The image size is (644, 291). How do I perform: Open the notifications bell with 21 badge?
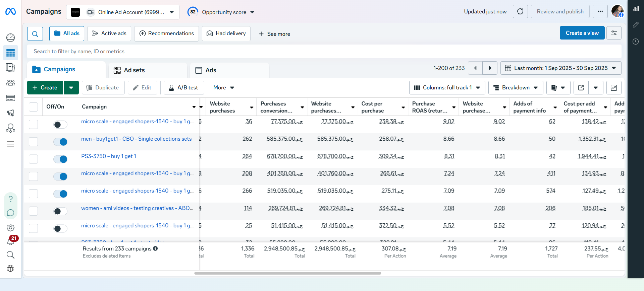(x=11, y=240)
